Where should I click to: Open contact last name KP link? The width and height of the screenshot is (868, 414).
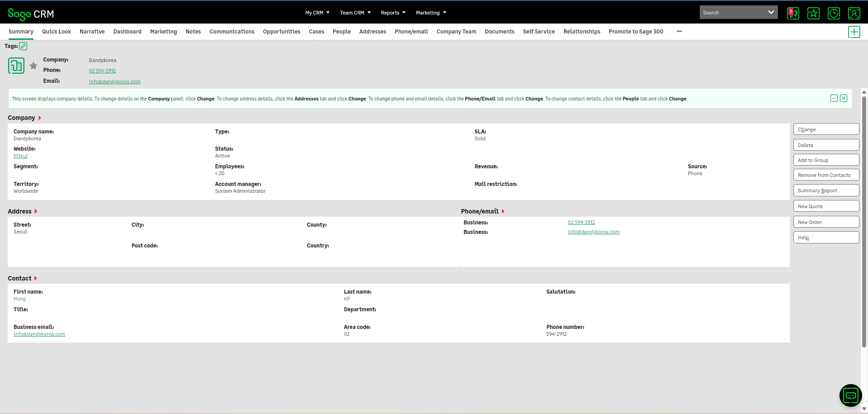click(347, 299)
